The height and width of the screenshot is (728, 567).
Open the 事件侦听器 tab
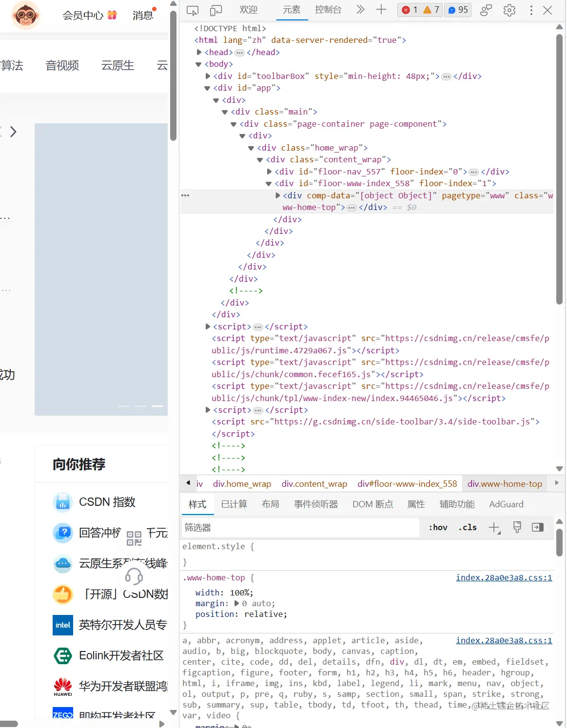(x=316, y=504)
